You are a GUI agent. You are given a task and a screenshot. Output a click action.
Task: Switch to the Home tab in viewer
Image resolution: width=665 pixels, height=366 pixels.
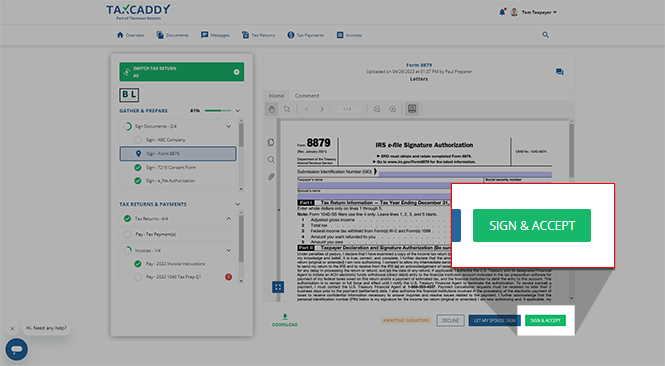tap(276, 96)
